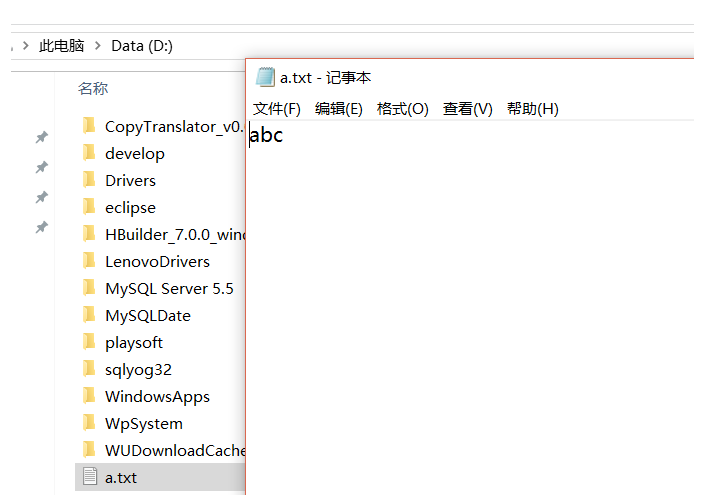Click the Notepad icon in title bar
Image resolution: width=715 pixels, height=495 pixels.
265,78
